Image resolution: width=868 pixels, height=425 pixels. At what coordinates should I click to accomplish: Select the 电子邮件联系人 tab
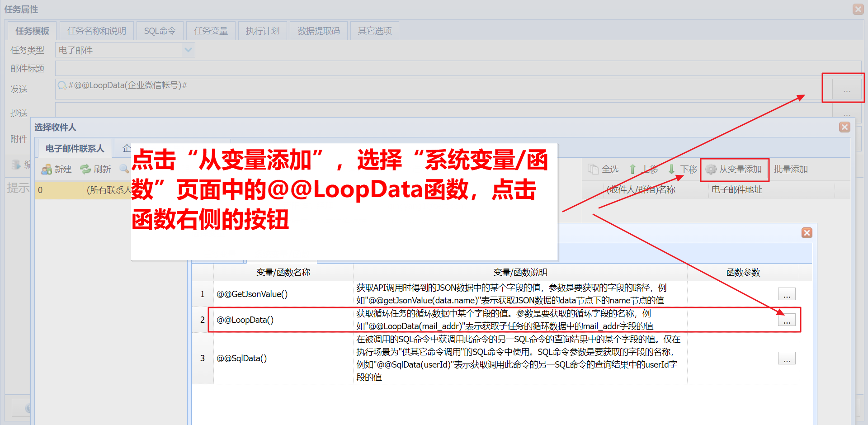(x=75, y=148)
